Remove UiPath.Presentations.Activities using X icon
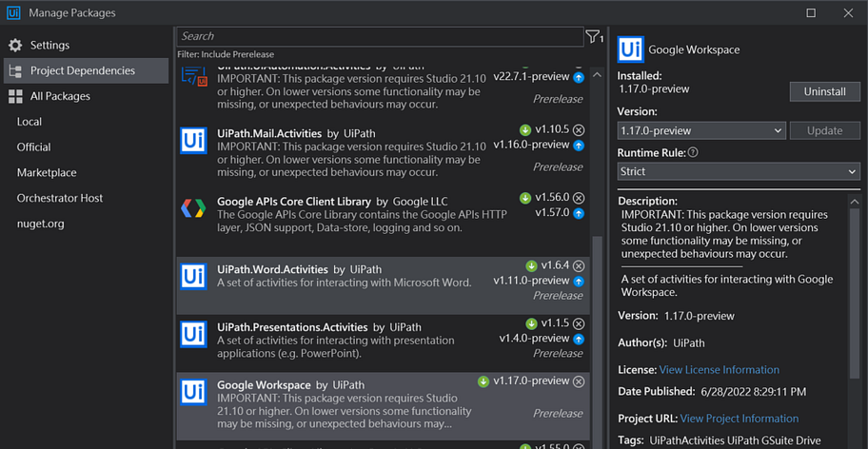The width and height of the screenshot is (868, 449). click(579, 323)
